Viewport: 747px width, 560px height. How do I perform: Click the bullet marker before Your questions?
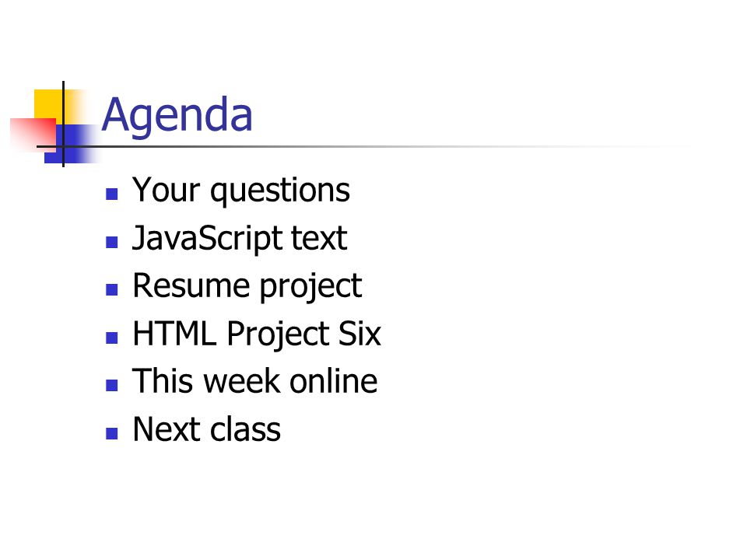[x=111, y=194]
